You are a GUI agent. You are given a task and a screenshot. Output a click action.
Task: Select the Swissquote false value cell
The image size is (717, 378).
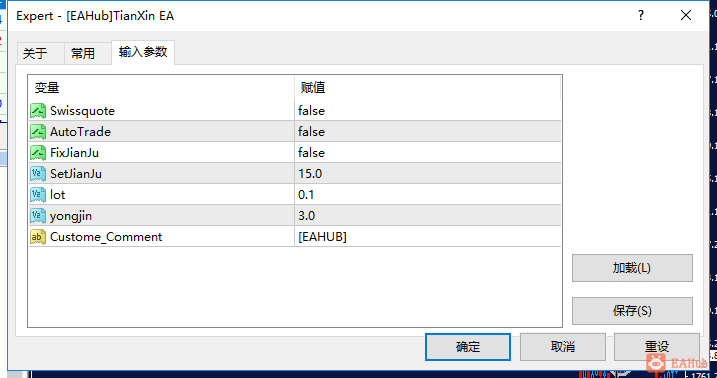[x=428, y=111]
